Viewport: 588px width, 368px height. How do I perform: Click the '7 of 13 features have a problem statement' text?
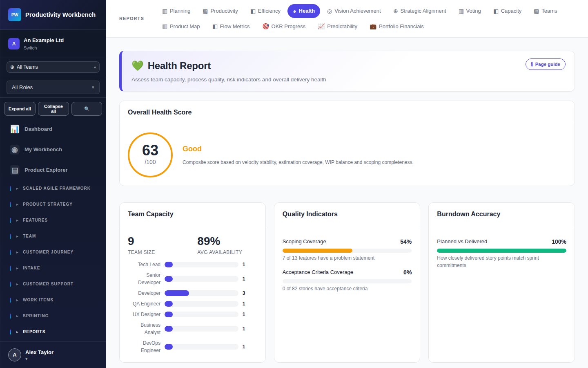(328, 258)
